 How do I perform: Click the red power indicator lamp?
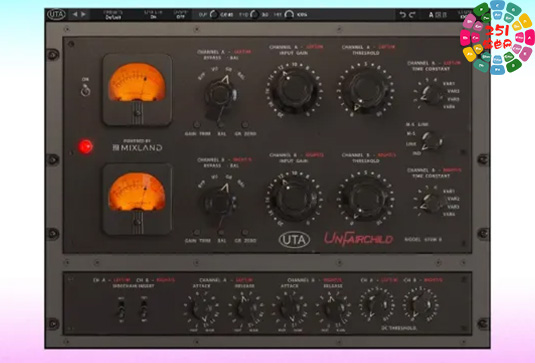click(x=85, y=146)
